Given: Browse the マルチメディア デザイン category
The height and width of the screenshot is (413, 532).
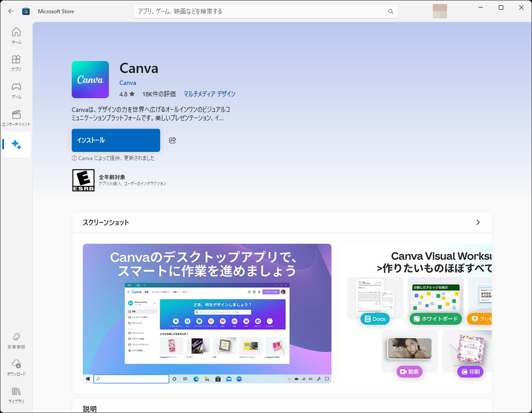Looking at the screenshot, I should [209, 94].
